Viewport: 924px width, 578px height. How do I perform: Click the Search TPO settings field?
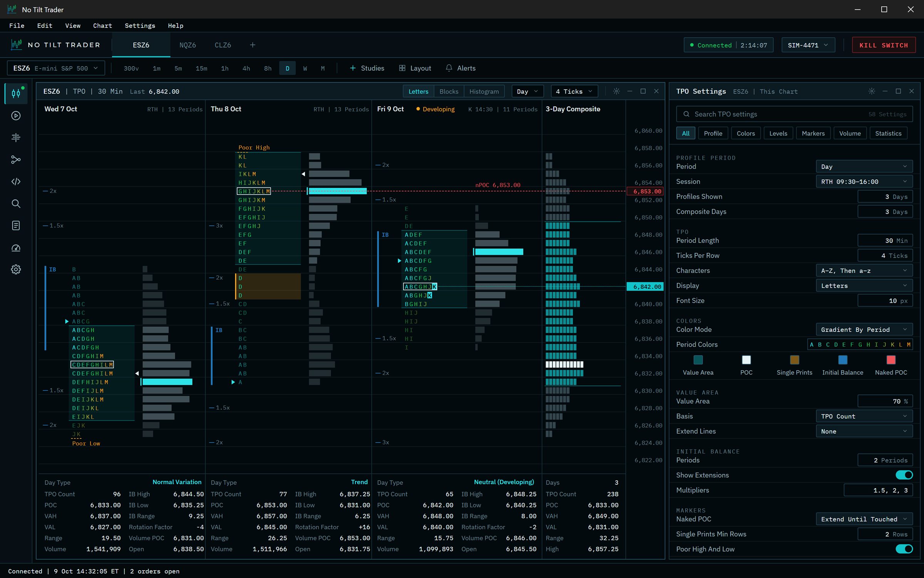tap(794, 114)
